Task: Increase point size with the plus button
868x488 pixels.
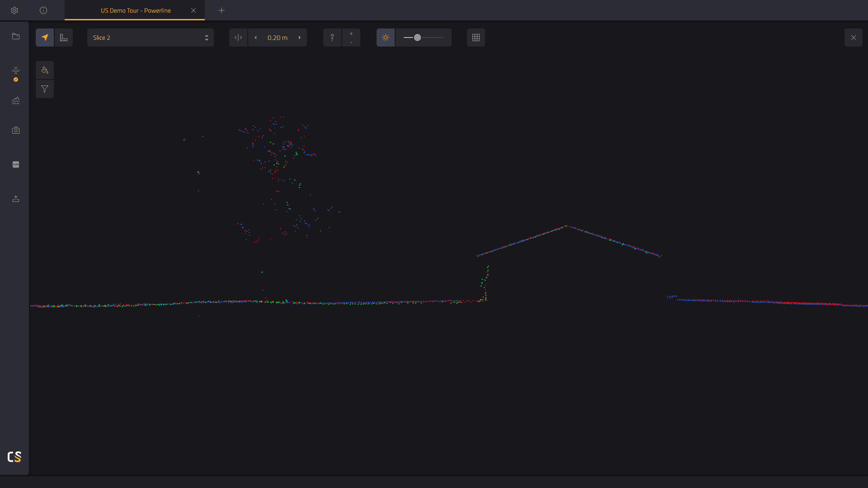Action: [351, 33]
